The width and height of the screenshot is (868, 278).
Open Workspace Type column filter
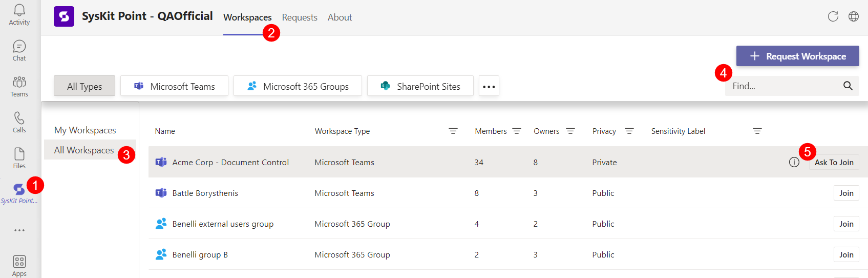click(x=453, y=131)
